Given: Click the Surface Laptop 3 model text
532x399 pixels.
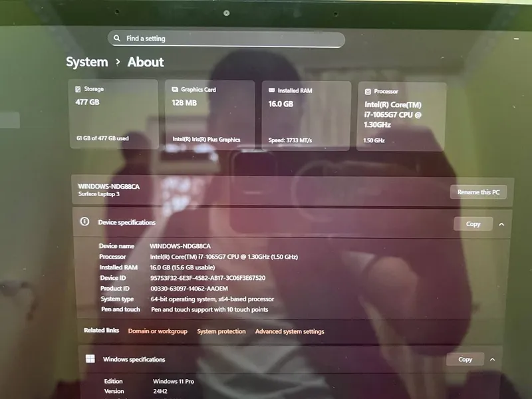Looking at the screenshot, I should 98,194.
